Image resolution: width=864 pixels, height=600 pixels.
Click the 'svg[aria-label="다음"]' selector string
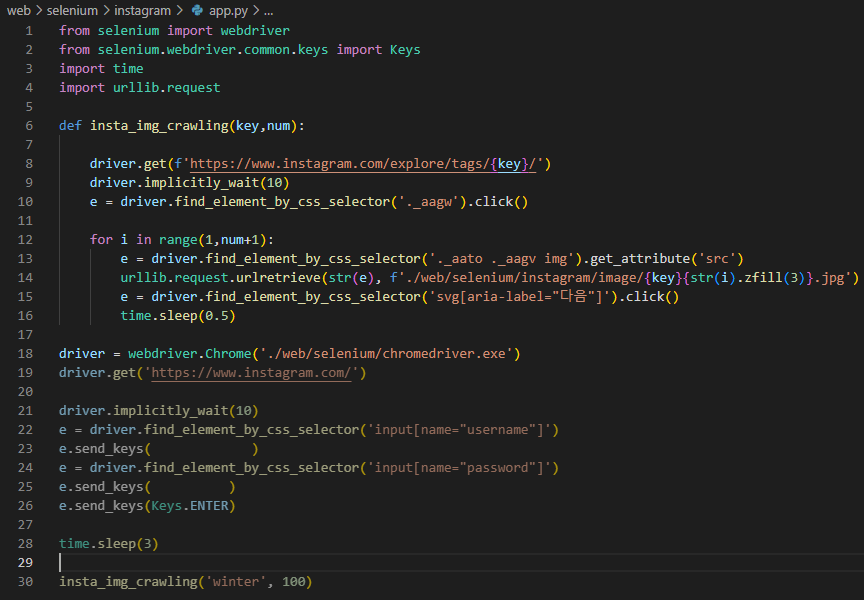[523, 296]
